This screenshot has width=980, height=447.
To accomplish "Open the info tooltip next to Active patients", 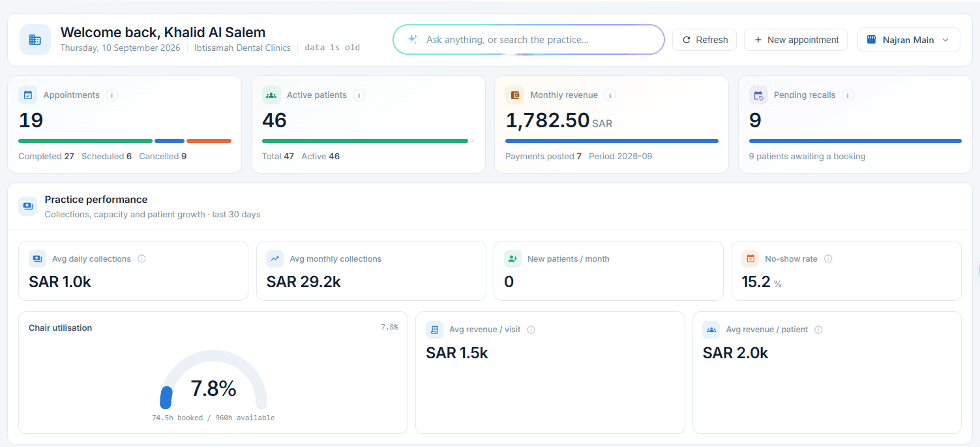I will click(x=359, y=95).
